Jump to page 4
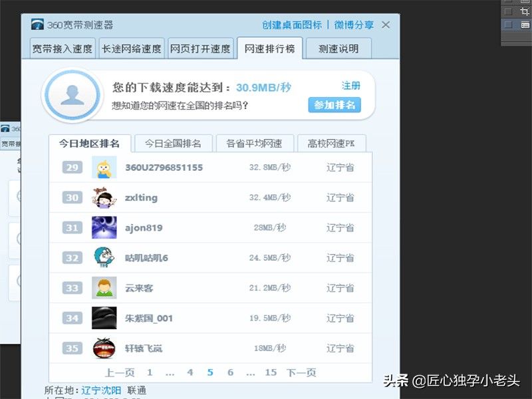532x399 pixels. tap(190, 372)
